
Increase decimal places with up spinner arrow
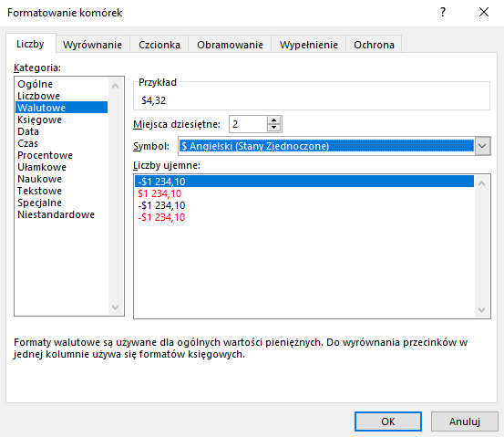(273, 120)
